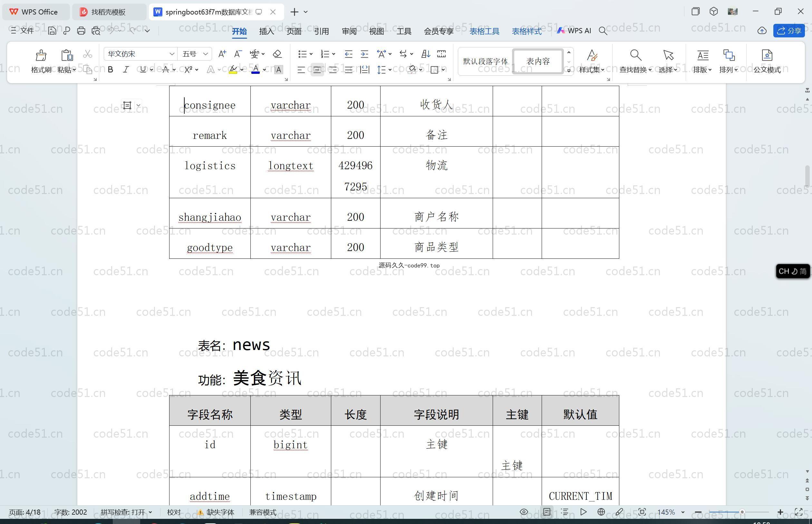Screen dimensions: 812x524
Task: Click the Decrease Indent icon
Action: pyautogui.click(x=348, y=54)
